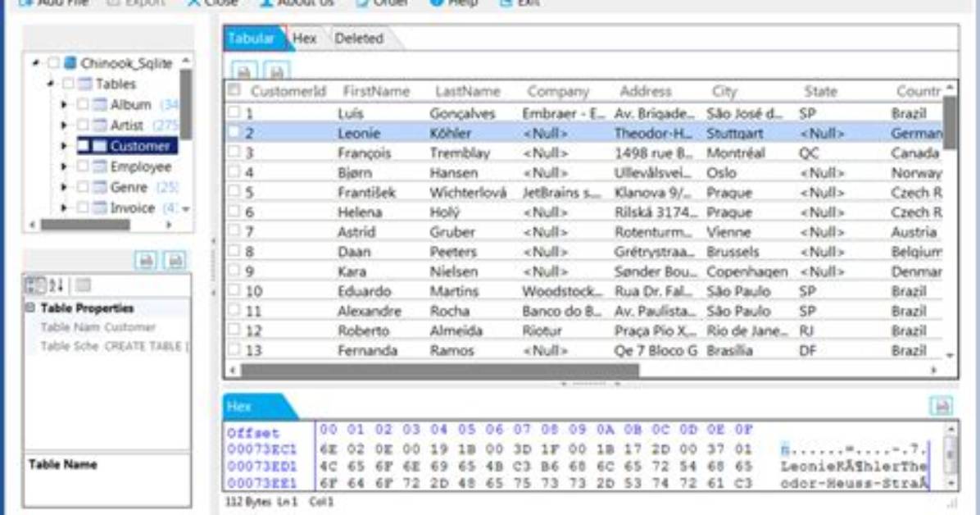Click the save icon in lower Hex panel
980x515 pixels.
(x=941, y=405)
